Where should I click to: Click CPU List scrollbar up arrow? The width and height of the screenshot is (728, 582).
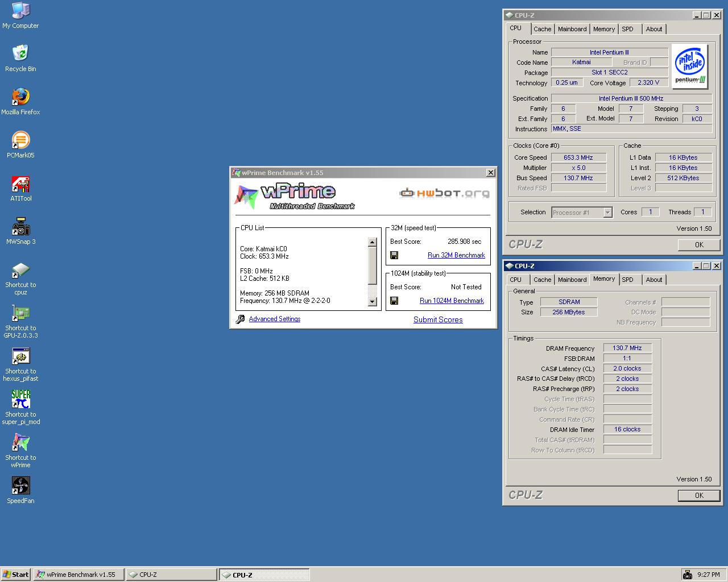point(373,242)
